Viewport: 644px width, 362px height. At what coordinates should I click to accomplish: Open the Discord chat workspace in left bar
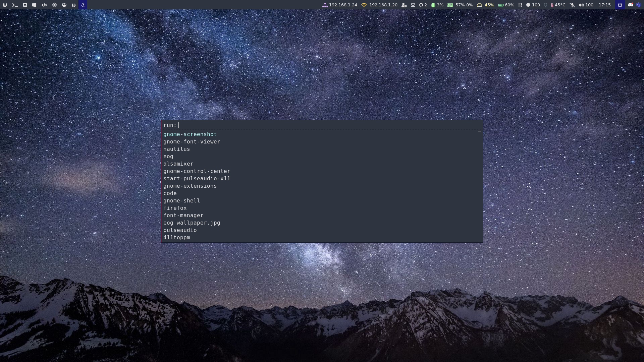pos(25,5)
